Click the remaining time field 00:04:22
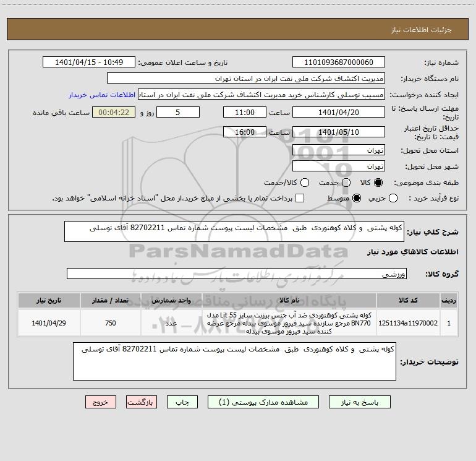The height and width of the screenshot is (461, 476). (x=114, y=112)
